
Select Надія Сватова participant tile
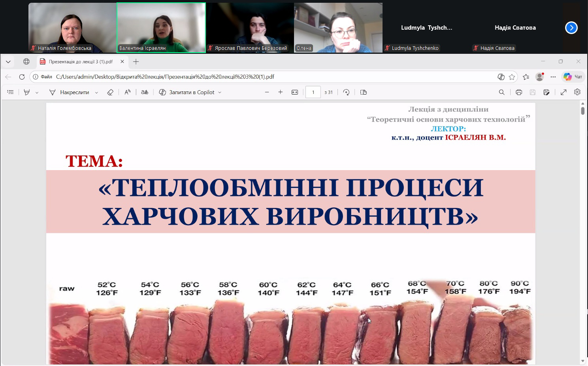tap(515, 28)
